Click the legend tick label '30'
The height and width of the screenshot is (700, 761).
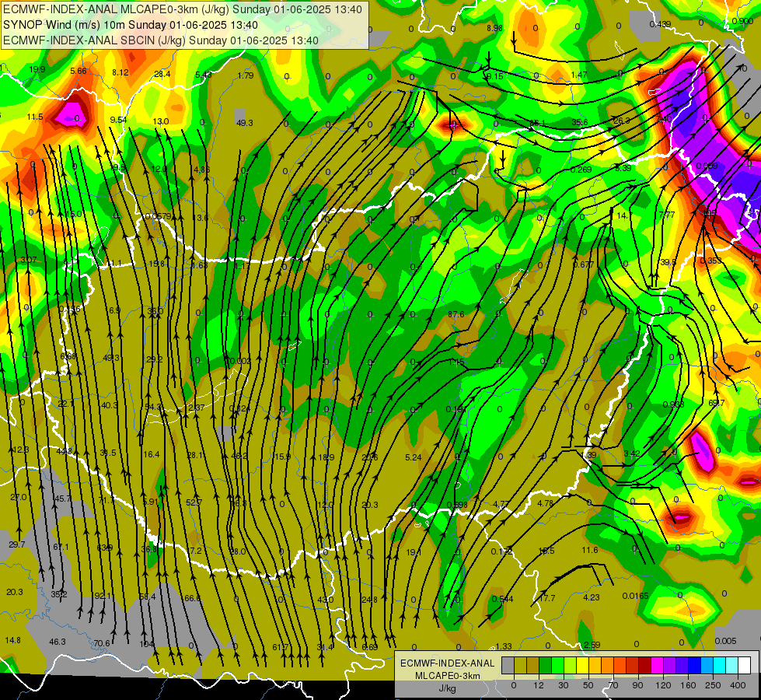pos(564,685)
